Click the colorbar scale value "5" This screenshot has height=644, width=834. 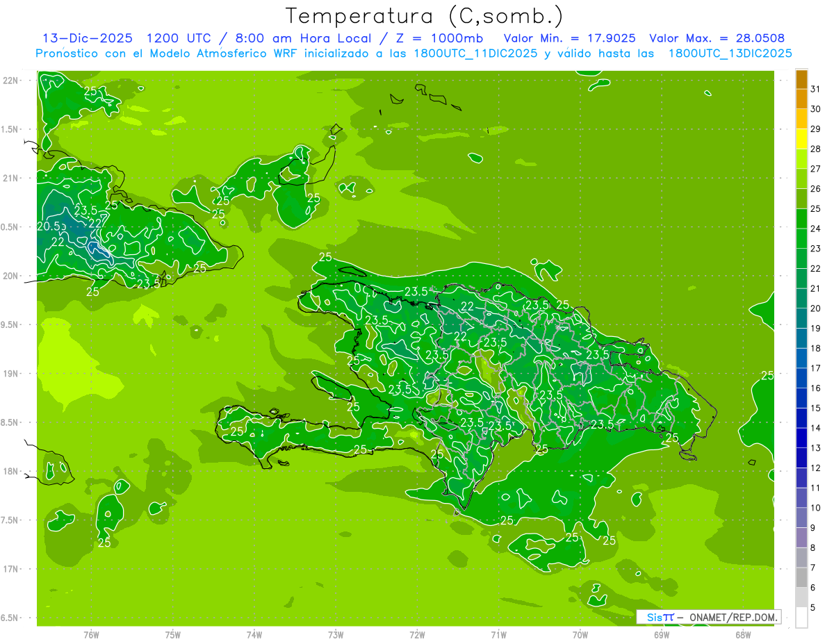pos(812,608)
